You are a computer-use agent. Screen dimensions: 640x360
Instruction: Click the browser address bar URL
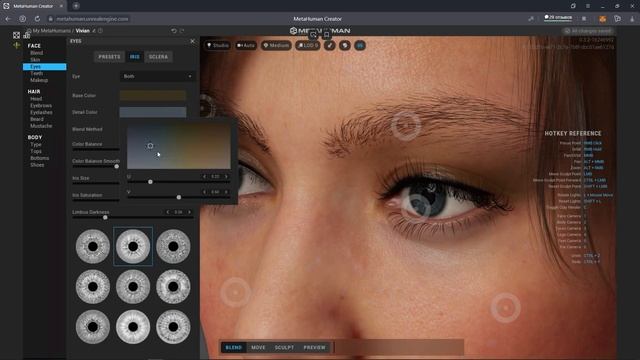[x=92, y=19]
